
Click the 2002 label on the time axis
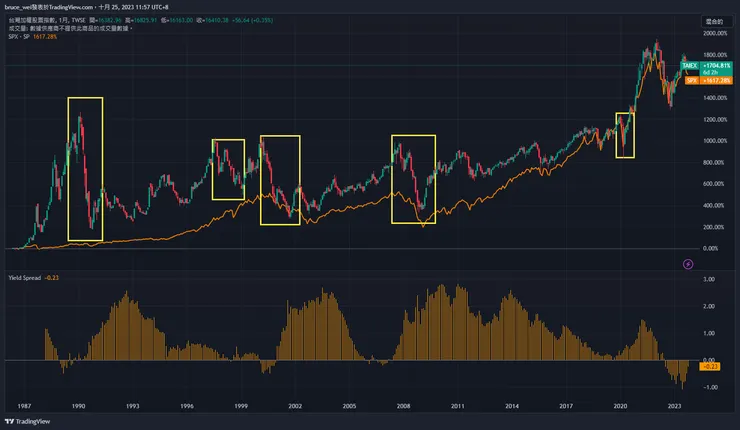(x=295, y=406)
